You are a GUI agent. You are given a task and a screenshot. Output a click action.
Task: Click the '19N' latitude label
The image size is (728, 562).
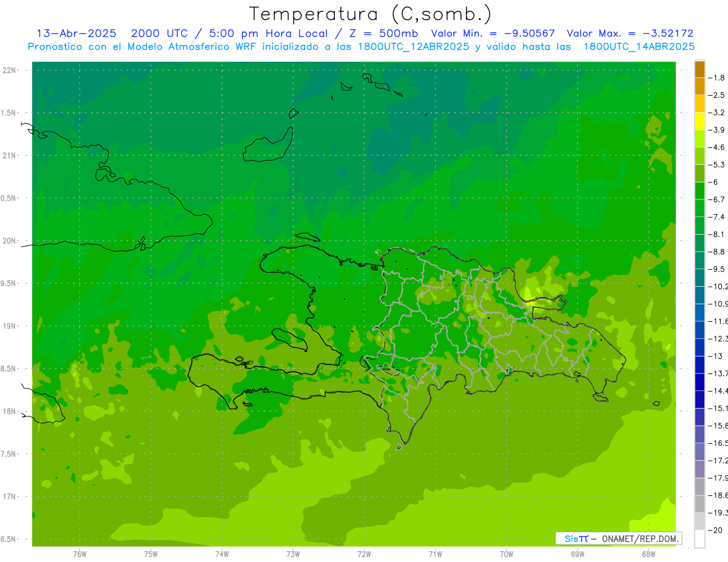(10, 326)
